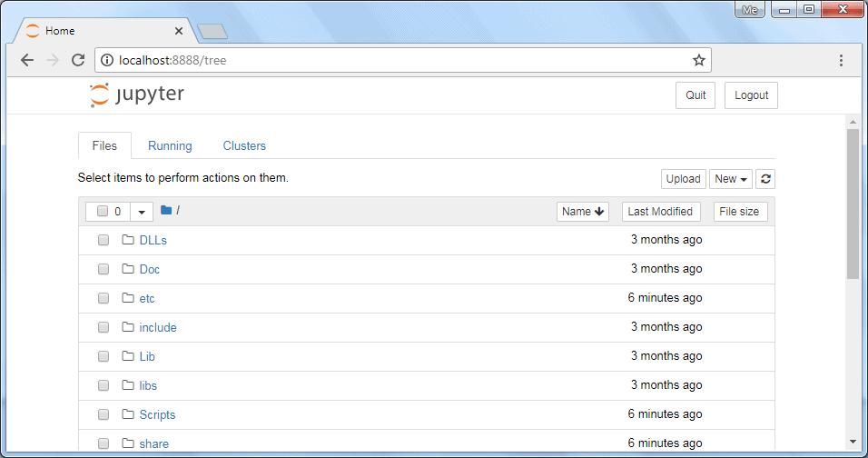The height and width of the screenshot is (458, 868).
Task: Click the refresh notebook list icon
Action: pyautogui.click(x=765, y=179)
